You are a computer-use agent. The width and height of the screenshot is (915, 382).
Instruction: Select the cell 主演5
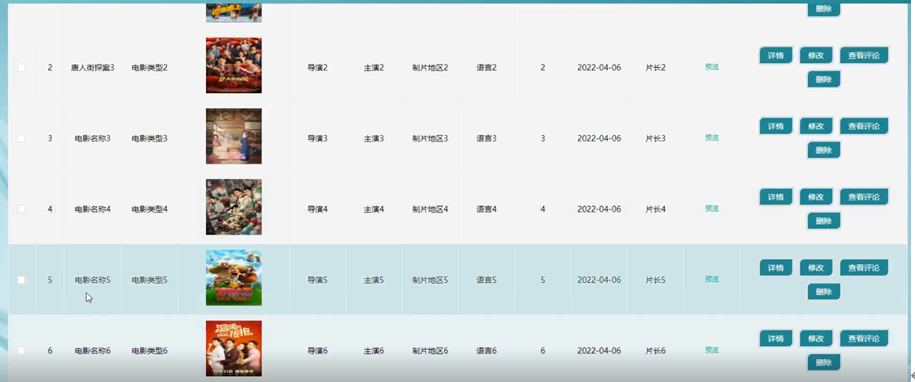tap(373, 280)
